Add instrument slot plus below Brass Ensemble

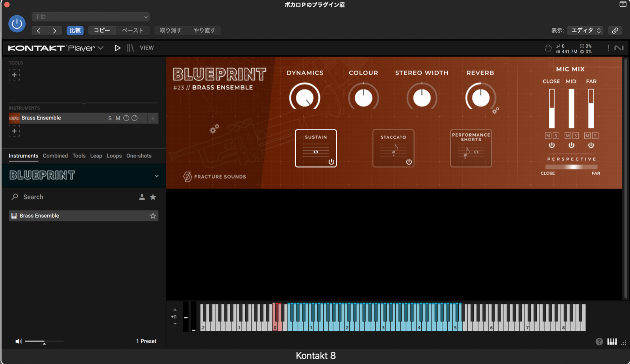[x=14, y=131]
